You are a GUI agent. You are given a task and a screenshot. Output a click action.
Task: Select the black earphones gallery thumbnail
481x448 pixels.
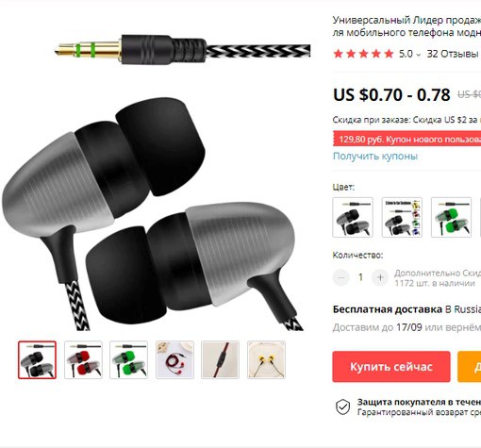(37, 360)
